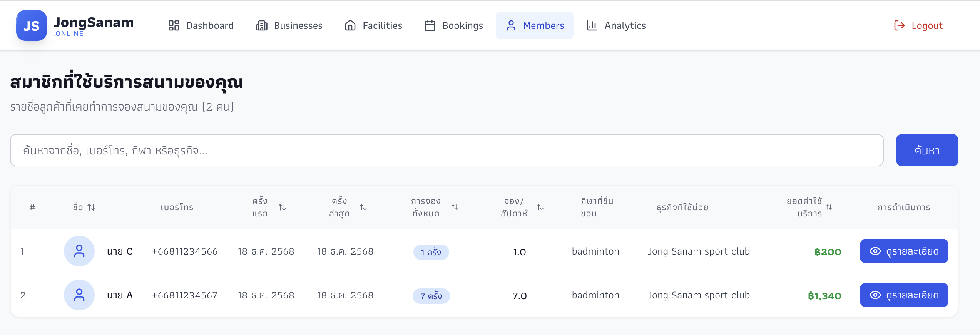View details for นาย C
The height and width of the screenshot is (335, 980).
coord(904,251)
